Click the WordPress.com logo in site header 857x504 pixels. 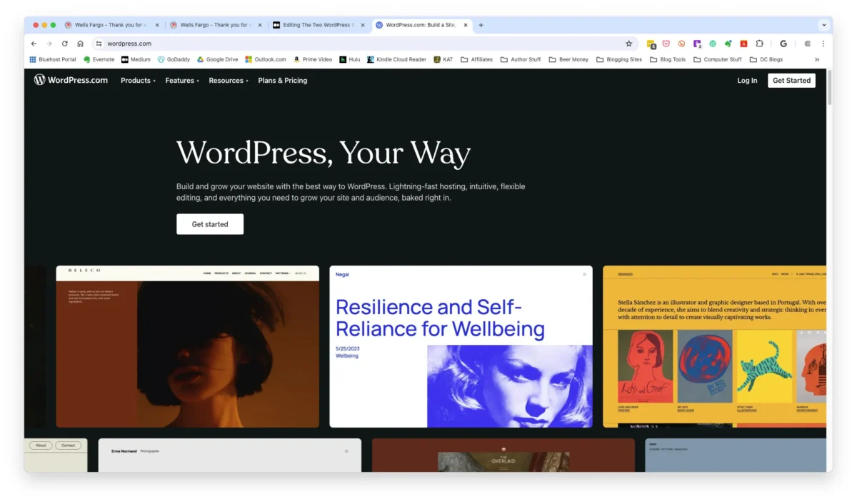71,80
